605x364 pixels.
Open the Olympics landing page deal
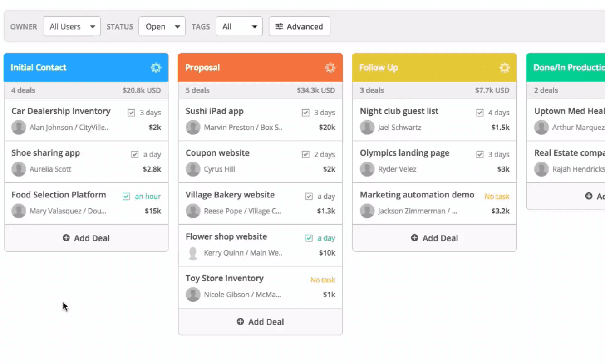point(404,153)
